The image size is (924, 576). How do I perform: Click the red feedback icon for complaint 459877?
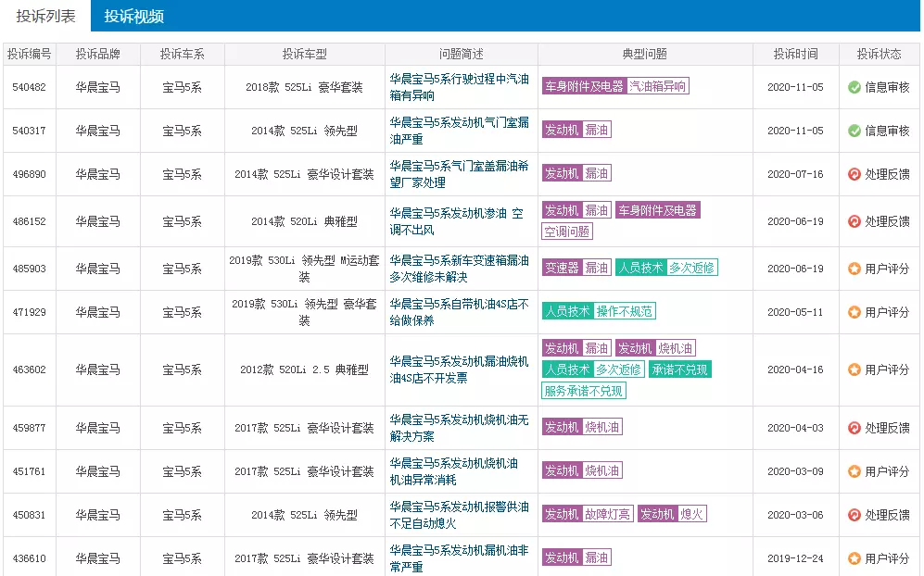point(854,428)
